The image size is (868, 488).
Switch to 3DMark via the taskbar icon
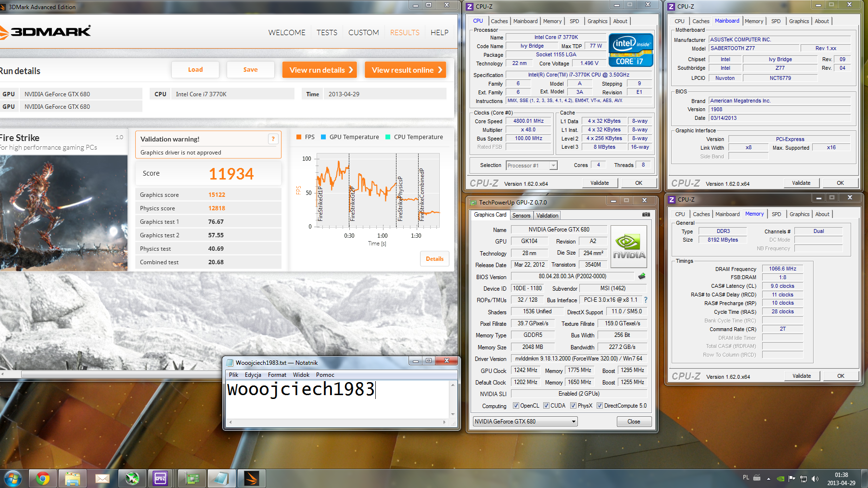pyautogui.click(x=251, y=478)
